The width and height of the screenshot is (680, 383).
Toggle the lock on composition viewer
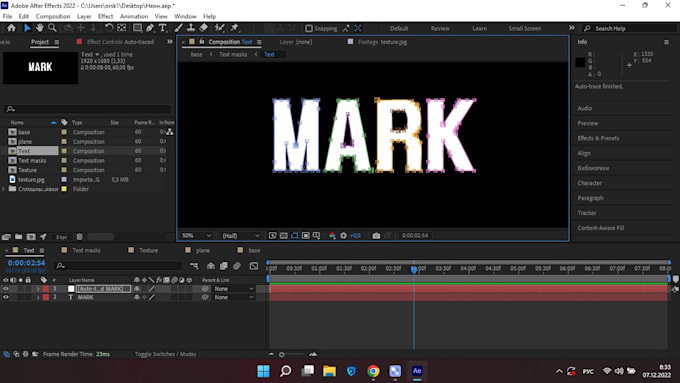tap(202, 42)
